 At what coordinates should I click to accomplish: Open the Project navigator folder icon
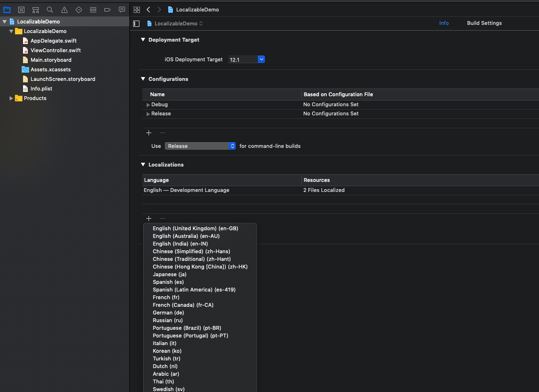7,10
